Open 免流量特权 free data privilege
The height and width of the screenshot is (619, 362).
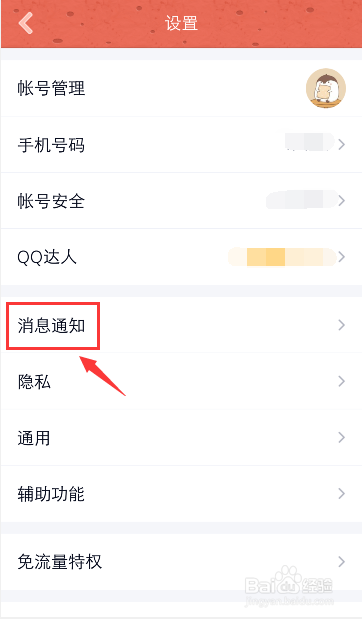point(181,562)
